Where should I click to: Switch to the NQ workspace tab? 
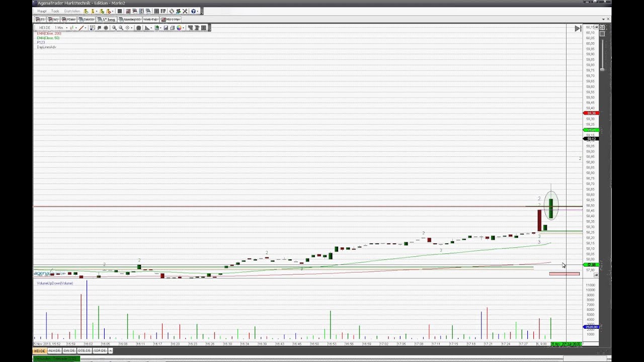coord(53,19)
